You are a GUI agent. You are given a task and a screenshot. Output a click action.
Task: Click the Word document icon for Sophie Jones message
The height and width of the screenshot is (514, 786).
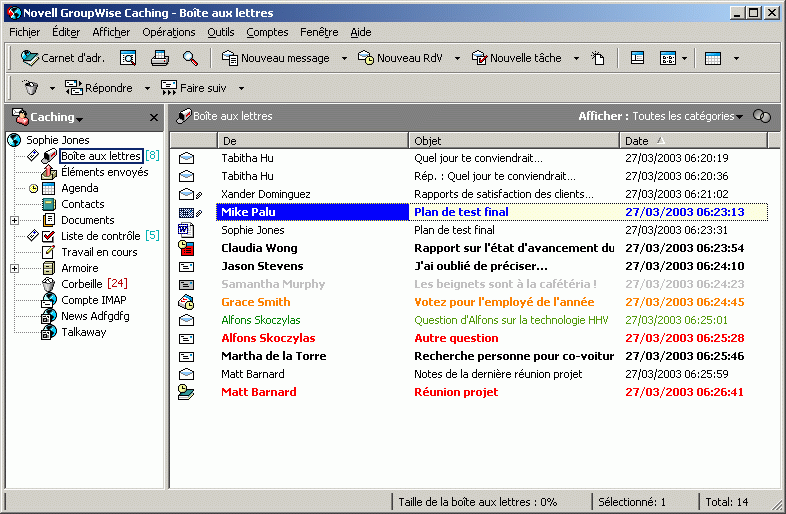186,230
